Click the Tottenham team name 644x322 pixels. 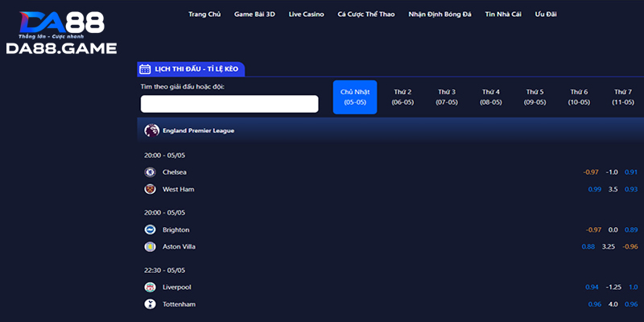point(179,304)
